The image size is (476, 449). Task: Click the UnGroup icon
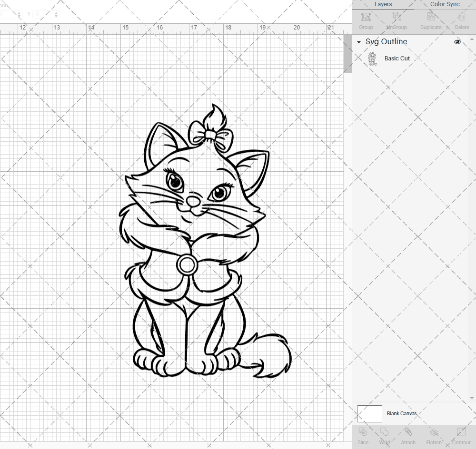397,17
